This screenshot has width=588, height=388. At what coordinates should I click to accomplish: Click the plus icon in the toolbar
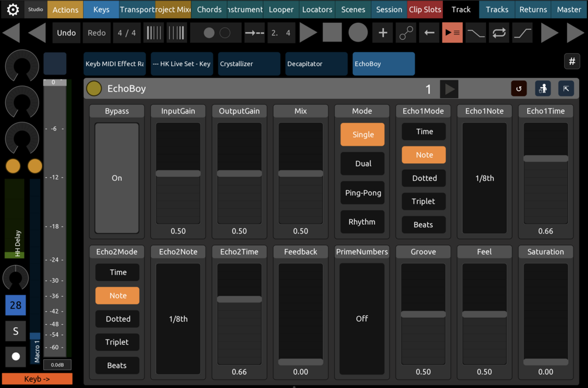383,33
